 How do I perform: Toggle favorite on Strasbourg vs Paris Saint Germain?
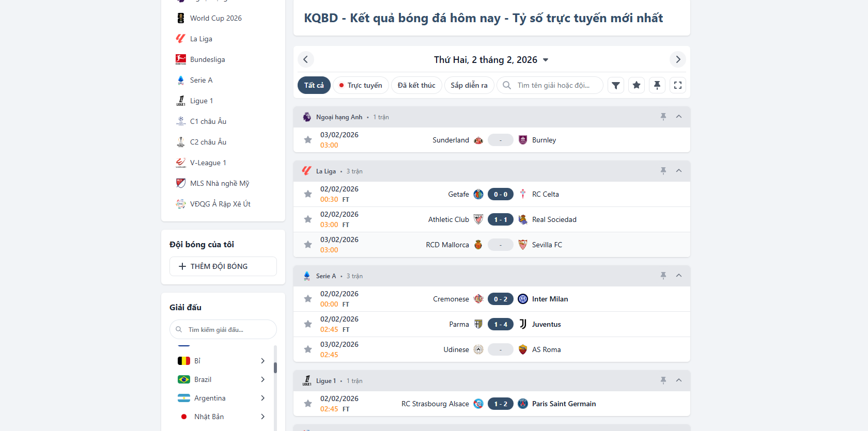click(x=308, y=404)
